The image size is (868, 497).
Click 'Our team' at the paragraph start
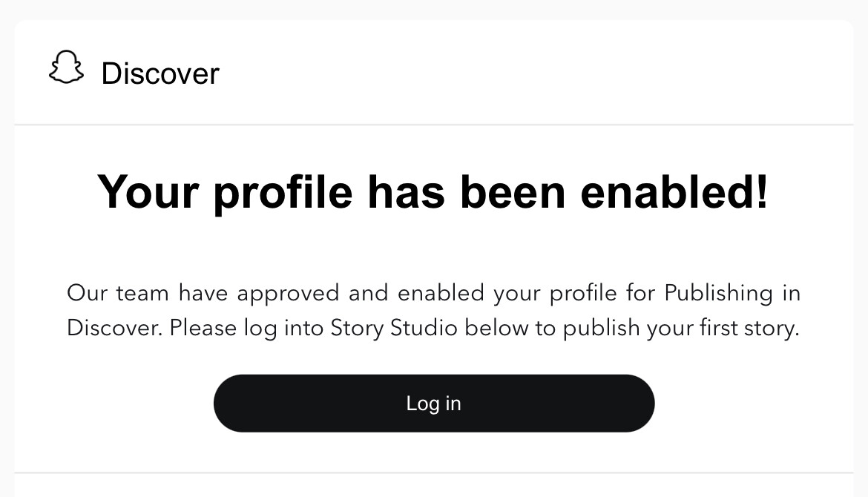118,293
